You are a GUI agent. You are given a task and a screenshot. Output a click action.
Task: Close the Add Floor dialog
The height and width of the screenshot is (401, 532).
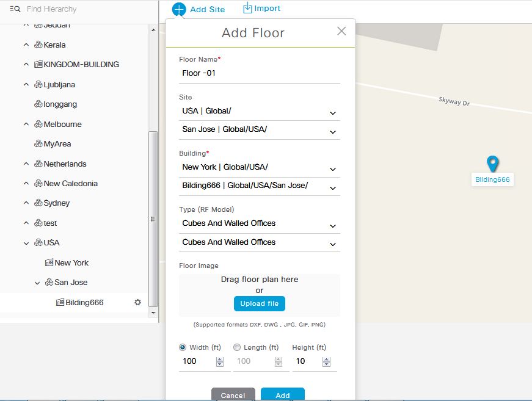[x=341, y=31]
